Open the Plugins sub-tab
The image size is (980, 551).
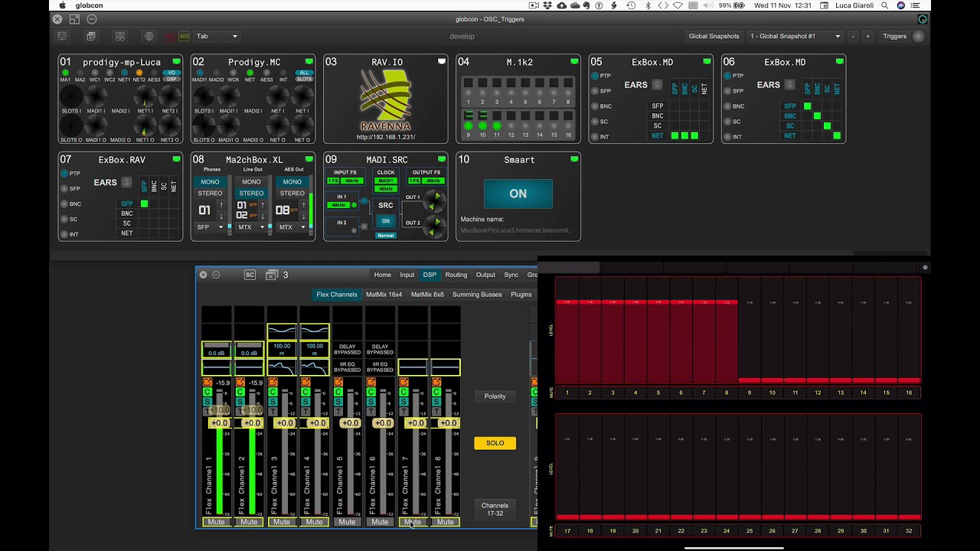[x=521, y=295]
